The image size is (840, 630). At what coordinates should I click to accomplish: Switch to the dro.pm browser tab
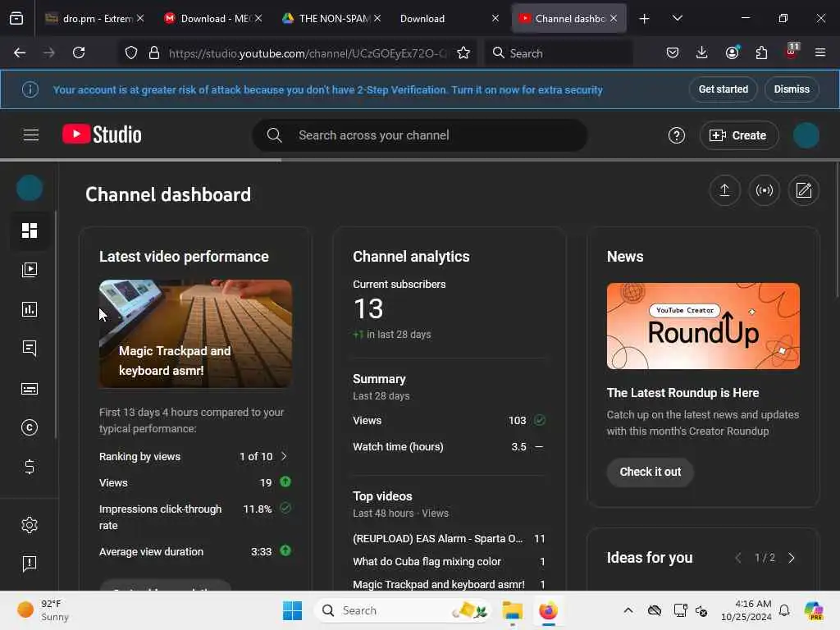tap(94, 19)
